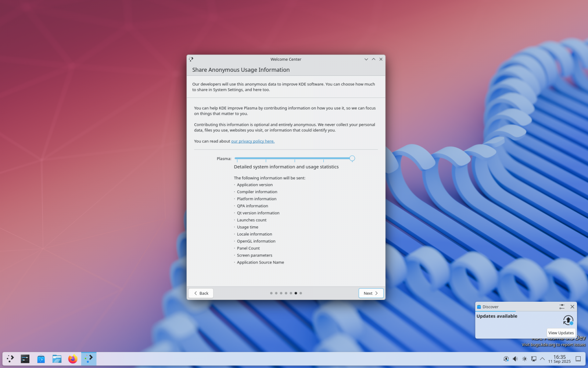
Task: Click the Plasma slider handle
Action: click(x=352, y=158)
